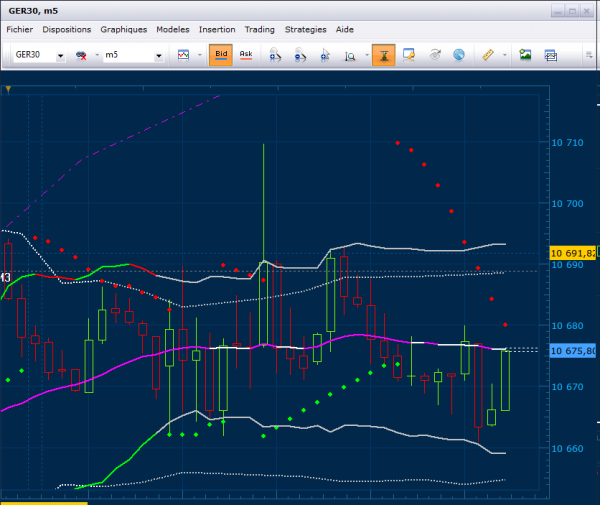Screen dimensions: 600x505
Task: Click the globe icon in toolbar
Action: (x=459, y=55)
